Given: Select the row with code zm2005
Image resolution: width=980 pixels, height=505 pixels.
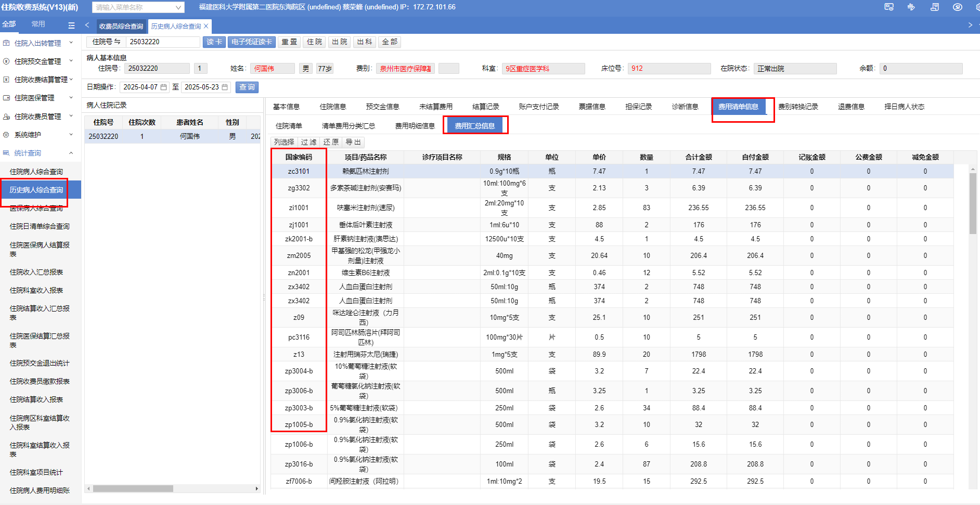Looking at the screenshot, I should click(x=612, y=256).
